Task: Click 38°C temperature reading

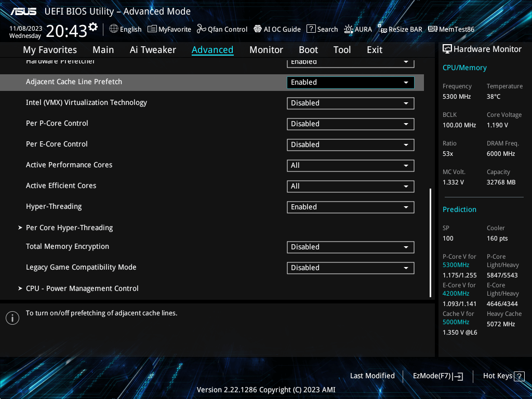Action: click(494, 96)
